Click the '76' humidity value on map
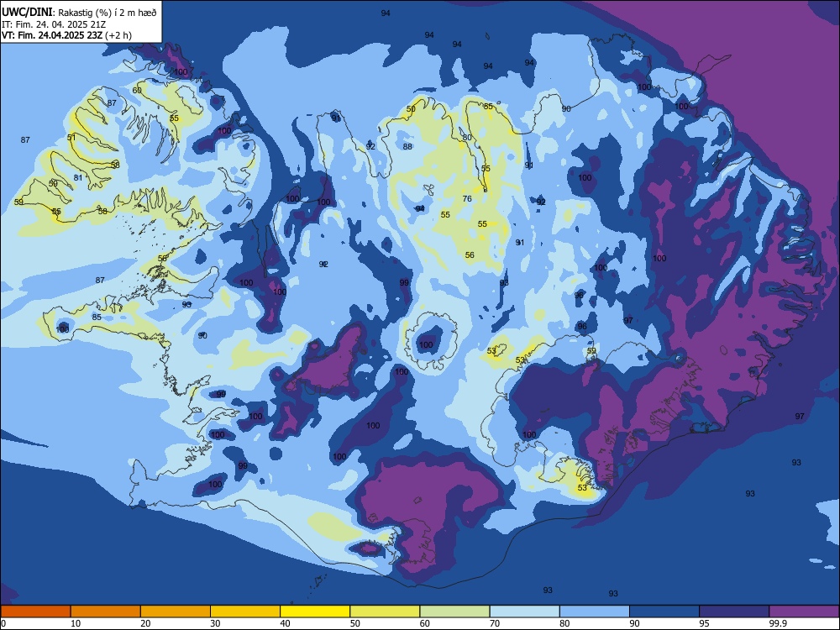The image size is (840, 630). [467, 199]
